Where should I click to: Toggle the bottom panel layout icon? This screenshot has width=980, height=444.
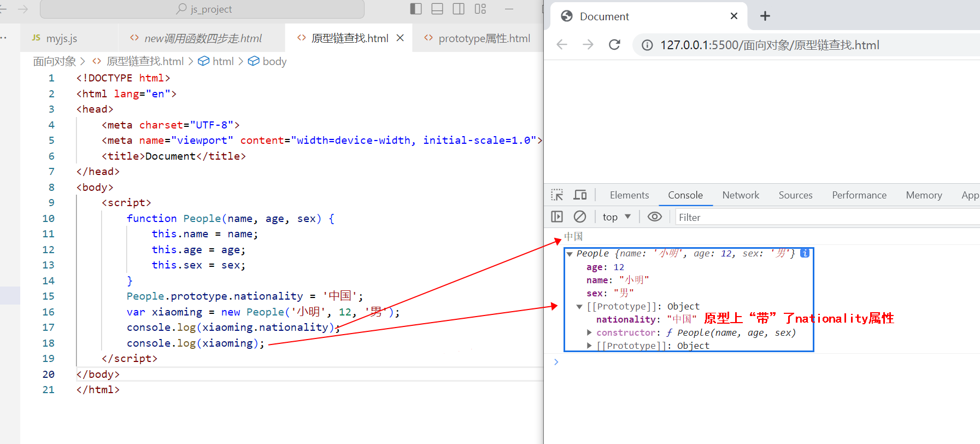click(x=437, y=9)
